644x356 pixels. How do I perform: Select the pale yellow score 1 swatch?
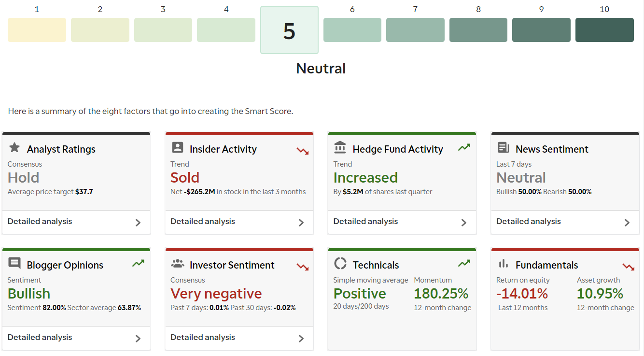point(37,30)
